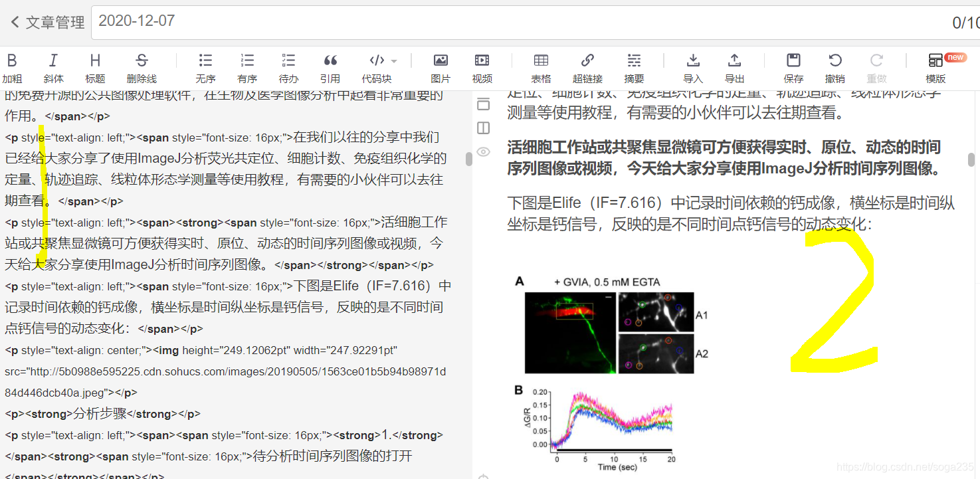Click the editor pane scrollbar
Viewport: 980px width, 479px height.
click(x=468, y=159)
